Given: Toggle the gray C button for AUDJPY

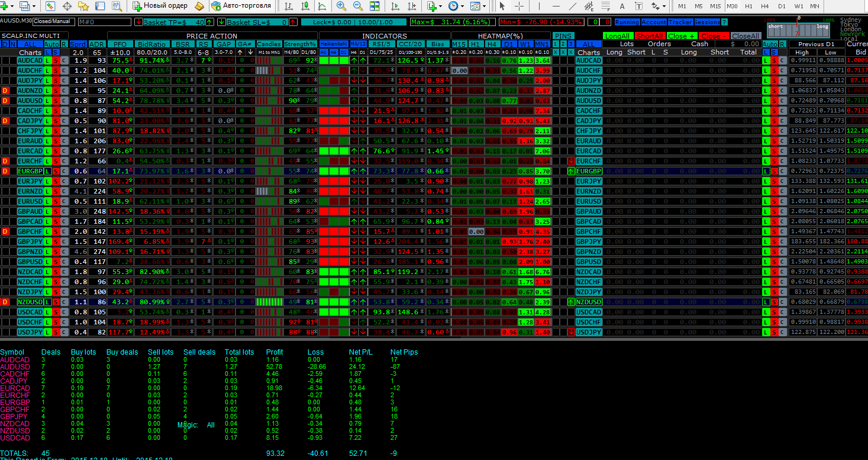Looking at the screenshot, I should (x=64, y=81).
